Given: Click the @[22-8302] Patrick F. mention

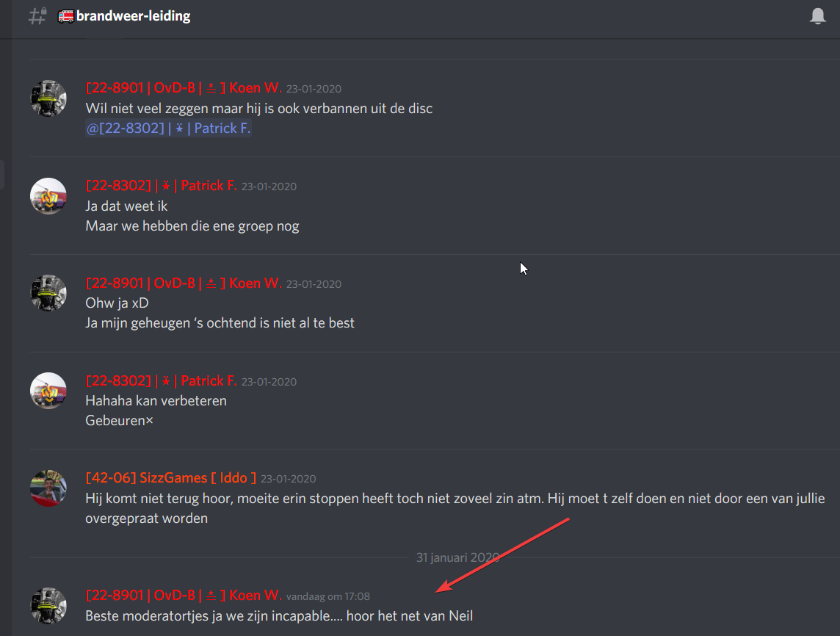Looking at the screenshot, I should coord(168,129).
